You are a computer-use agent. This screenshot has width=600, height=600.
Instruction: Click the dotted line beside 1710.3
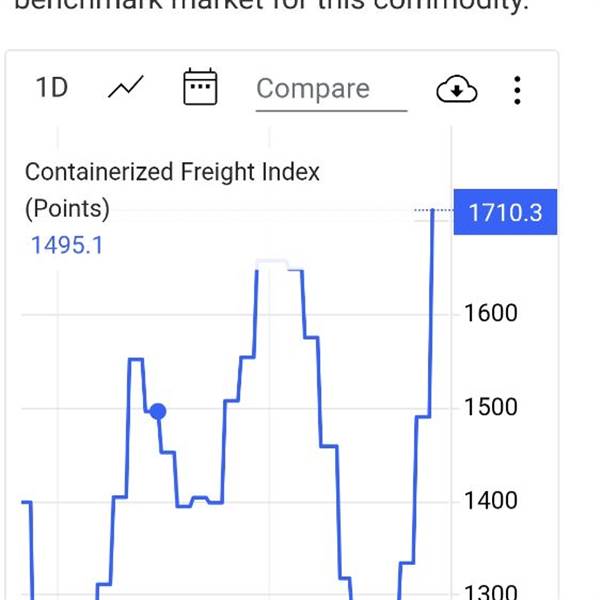point(432,210)
